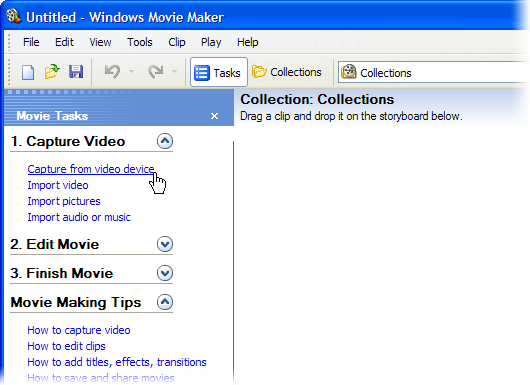Open How to edit clips tip
This screenshot has height=385, width=530.
[66, 346]
